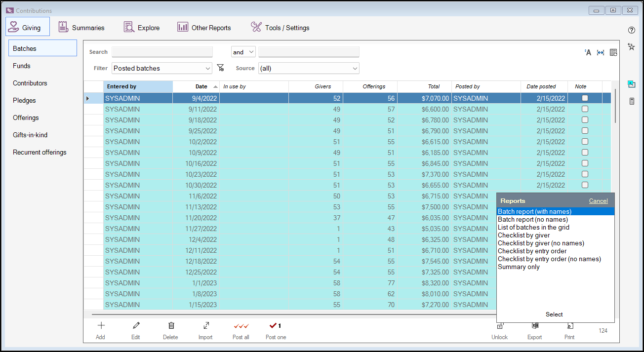The width and height of the screenshot is (644, 352).
Task: Click the clear filter funnel icon
Action: (x=221, y=68)
